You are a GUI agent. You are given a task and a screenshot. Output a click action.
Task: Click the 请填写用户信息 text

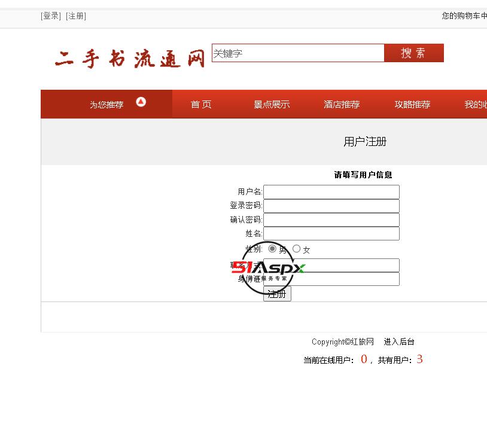coord(363,175)
